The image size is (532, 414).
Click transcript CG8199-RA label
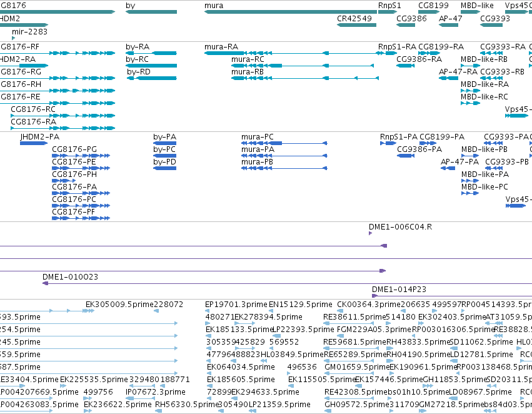pyautogui.click(x=441, y=47)
